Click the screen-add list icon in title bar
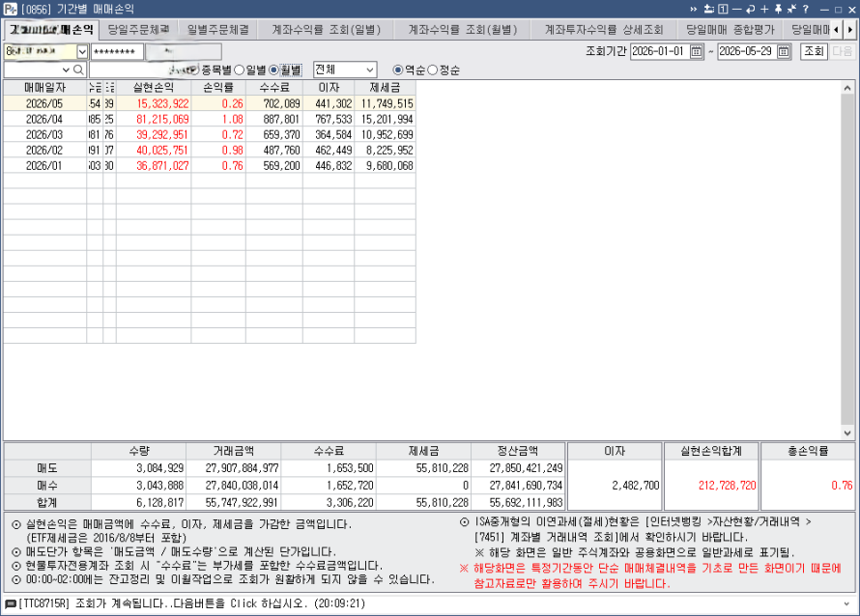 [709, 9]
